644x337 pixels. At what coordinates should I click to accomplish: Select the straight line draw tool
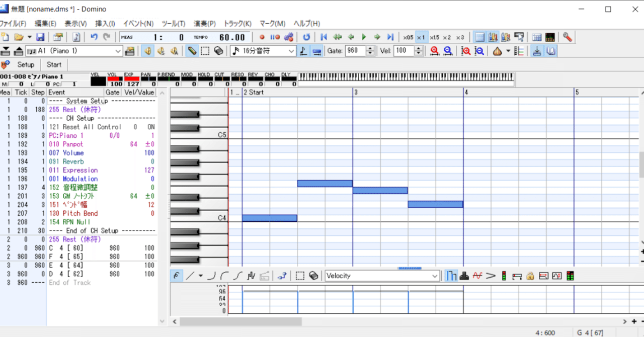[x=190, y=276]
